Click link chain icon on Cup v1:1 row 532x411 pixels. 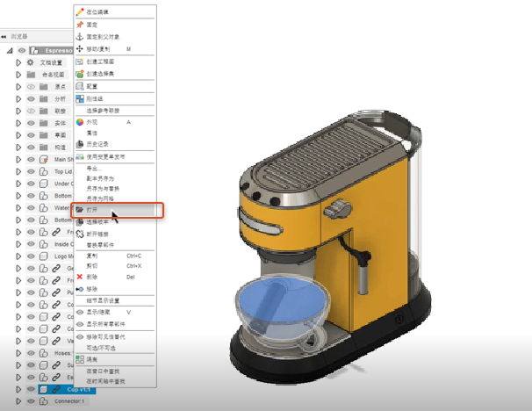coord(56,389)
